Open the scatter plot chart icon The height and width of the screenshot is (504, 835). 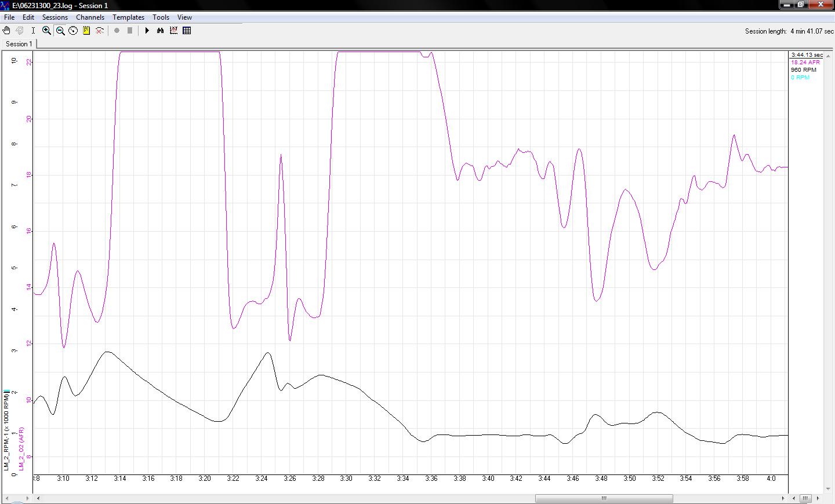click(x=173, y=31)
